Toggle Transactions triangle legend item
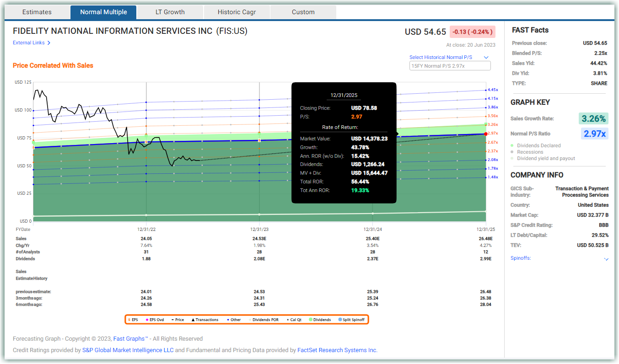The image size is (619, 364). pyautogui.click(x=205, y=320)
